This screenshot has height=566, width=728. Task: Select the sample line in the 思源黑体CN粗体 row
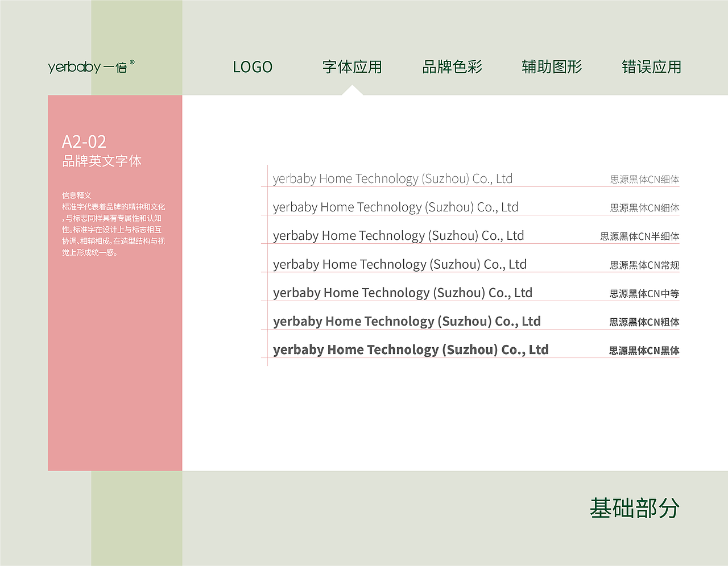[x=407, y=321]
